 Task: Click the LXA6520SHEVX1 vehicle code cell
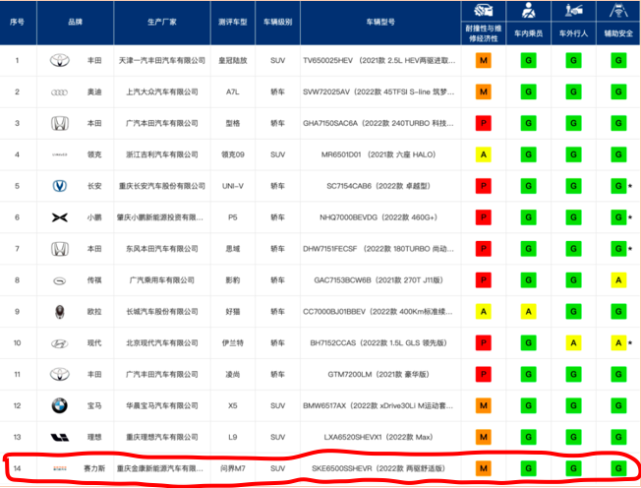point(379,437)
